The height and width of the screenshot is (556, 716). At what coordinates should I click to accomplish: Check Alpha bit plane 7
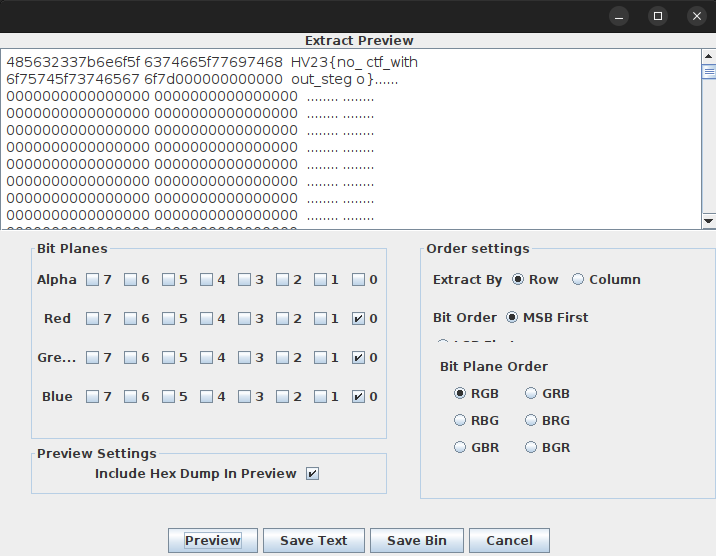[x=93, y=280]
